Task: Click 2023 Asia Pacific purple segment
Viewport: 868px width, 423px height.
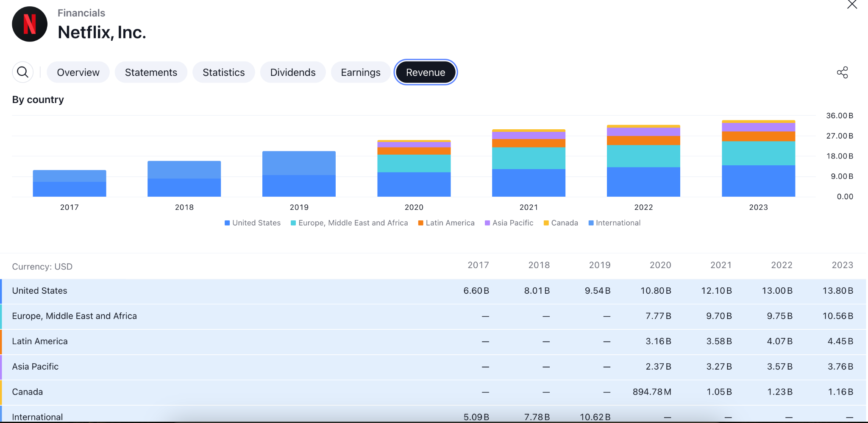Action: [759, 127]
